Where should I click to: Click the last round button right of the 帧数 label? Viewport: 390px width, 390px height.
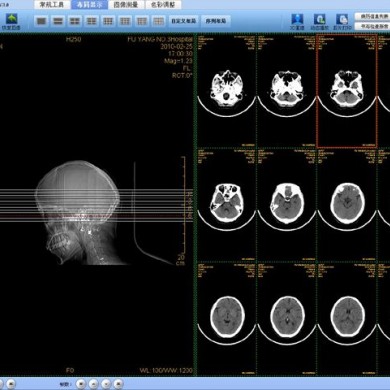pyautogui.click(x=118, y=384)
